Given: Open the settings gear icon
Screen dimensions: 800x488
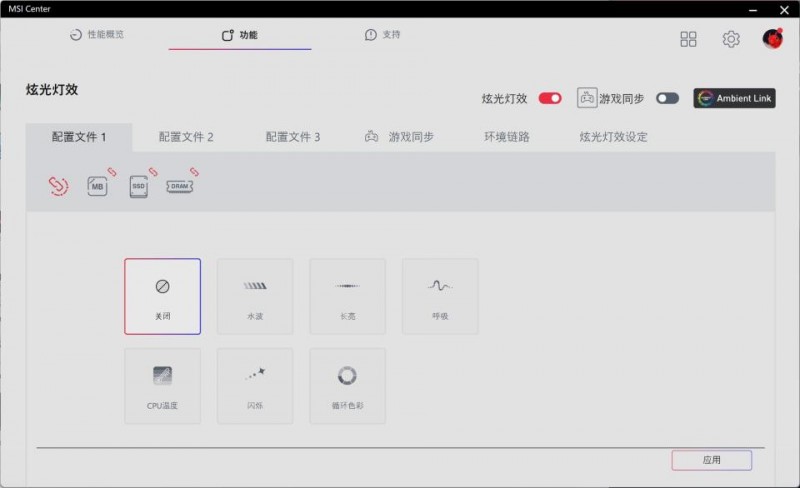Looking at the screenshot, I should (731, 39).
